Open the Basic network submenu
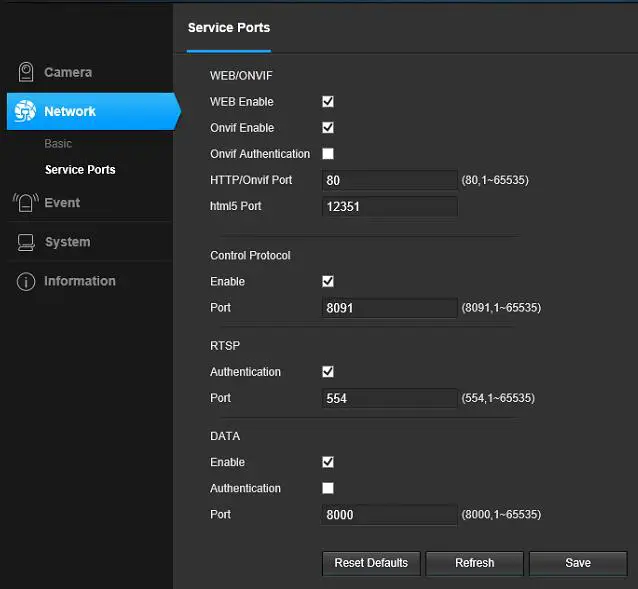The height and width of the screenshot is (589, 638). (x=58, y=144)
